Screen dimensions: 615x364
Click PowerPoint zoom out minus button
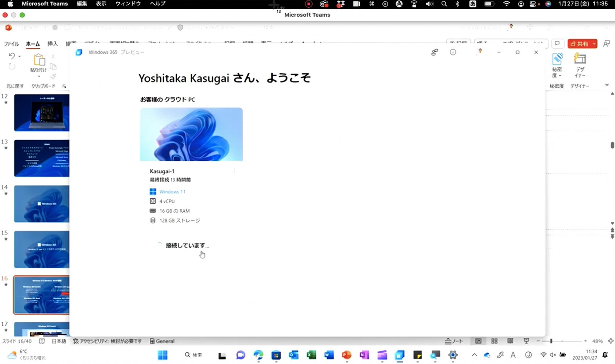tap(538, 341)
